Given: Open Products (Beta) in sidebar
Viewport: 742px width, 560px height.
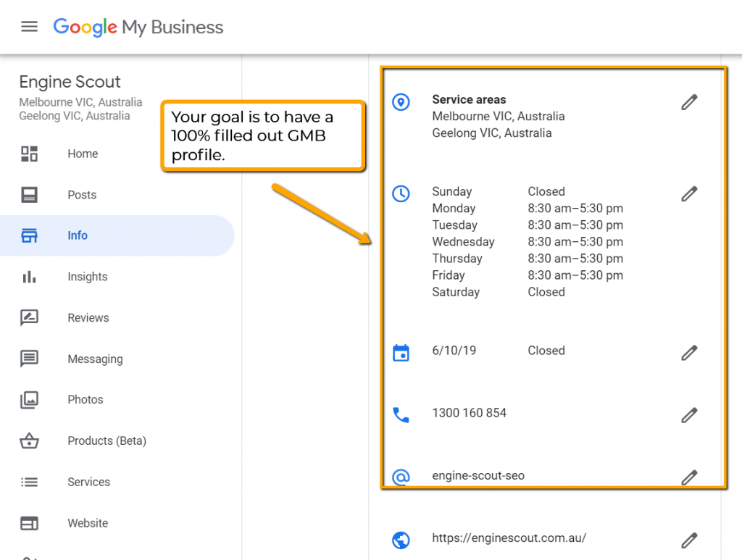Looking at the screenshot, I should (107, 440).
